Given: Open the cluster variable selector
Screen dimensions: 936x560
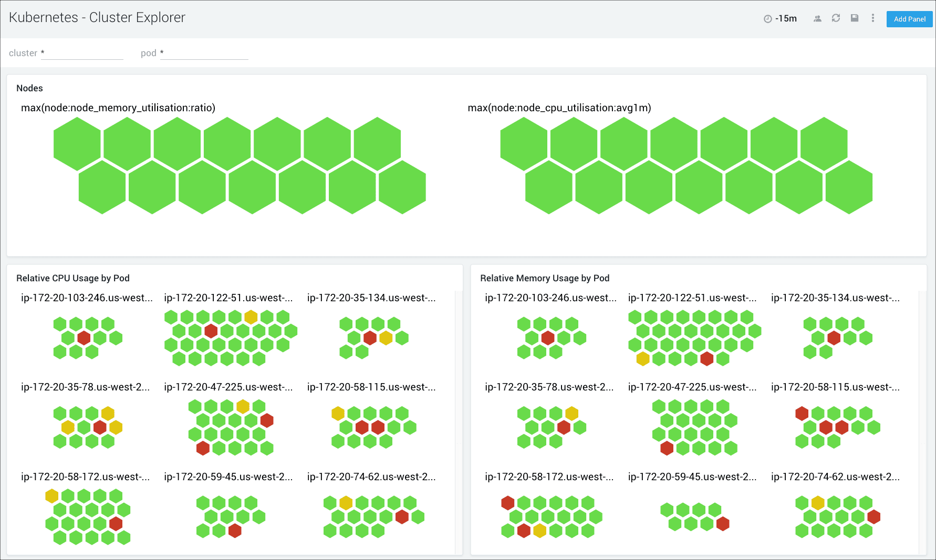Looking at the screenshot, I should tap(82, 52).
